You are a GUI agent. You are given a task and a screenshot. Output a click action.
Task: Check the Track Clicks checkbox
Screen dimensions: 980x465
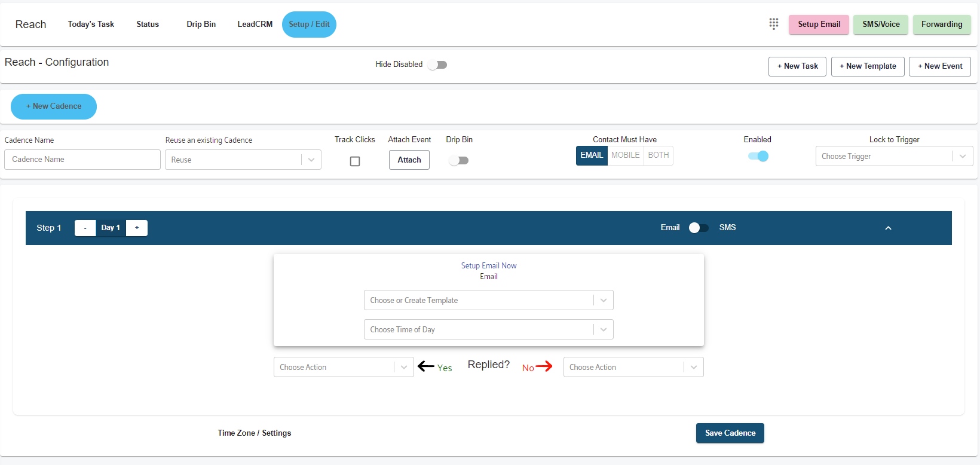[355, 161]
